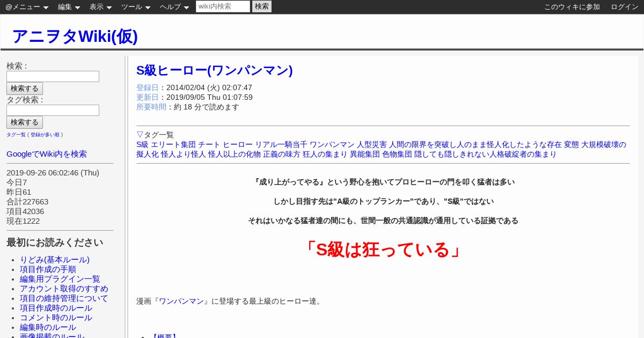Click the 登録日 link
The width and height of the screenshot is (644, 338).
[148, 87]
